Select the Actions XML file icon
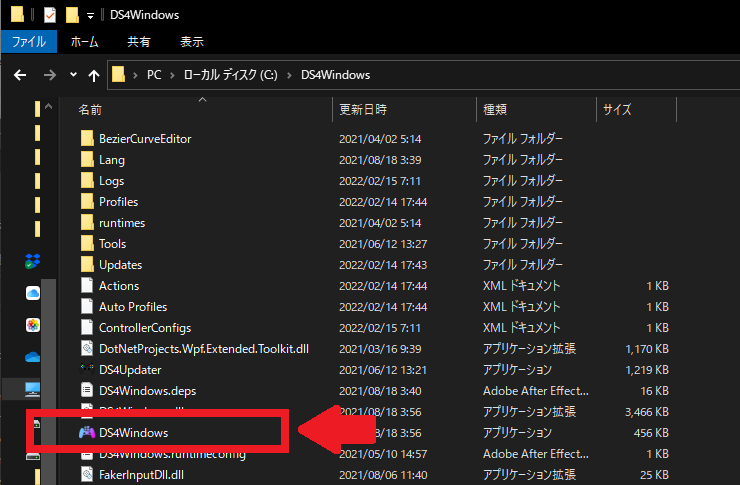This screenshot has height=485, width=740. (87, 285)
